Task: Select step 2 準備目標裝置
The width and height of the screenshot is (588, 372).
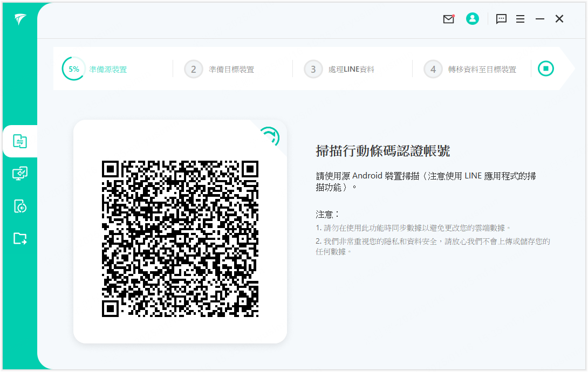Action: coord(219,70)
